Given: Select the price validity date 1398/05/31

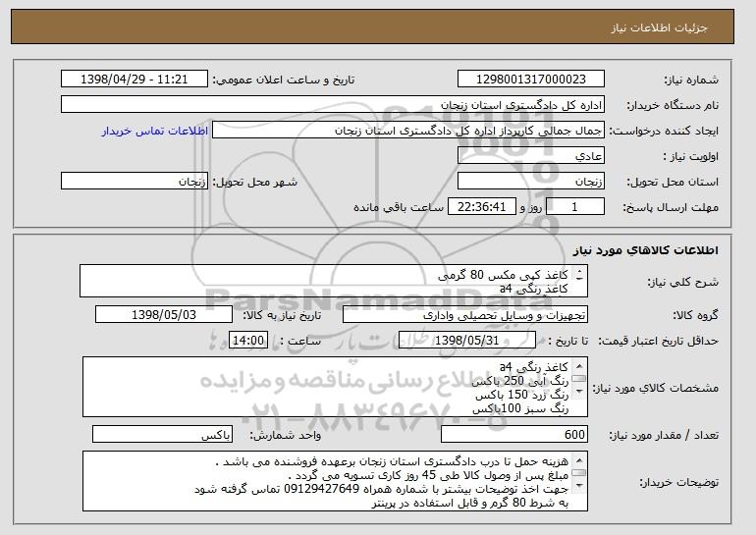Looking at the screenshot, I should tap(467, 341).
